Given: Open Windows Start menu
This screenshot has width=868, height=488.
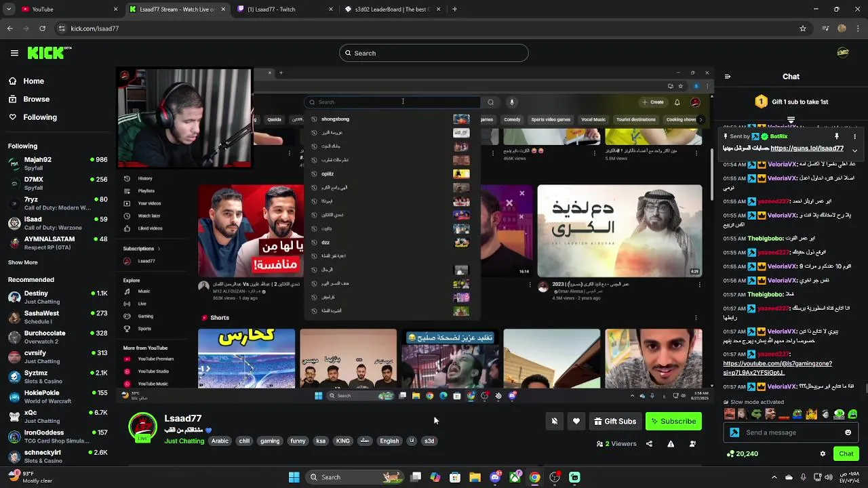Looking at the screenshot, I should pos(294,477).
